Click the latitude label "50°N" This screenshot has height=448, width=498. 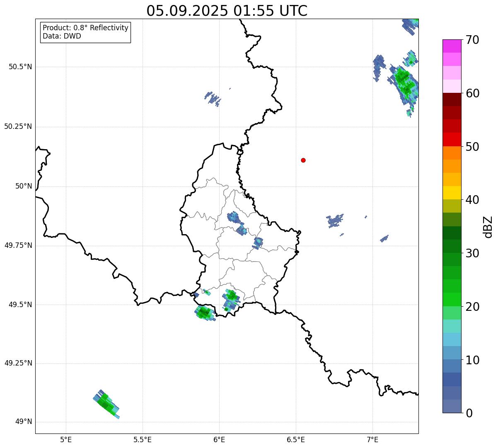24,186
